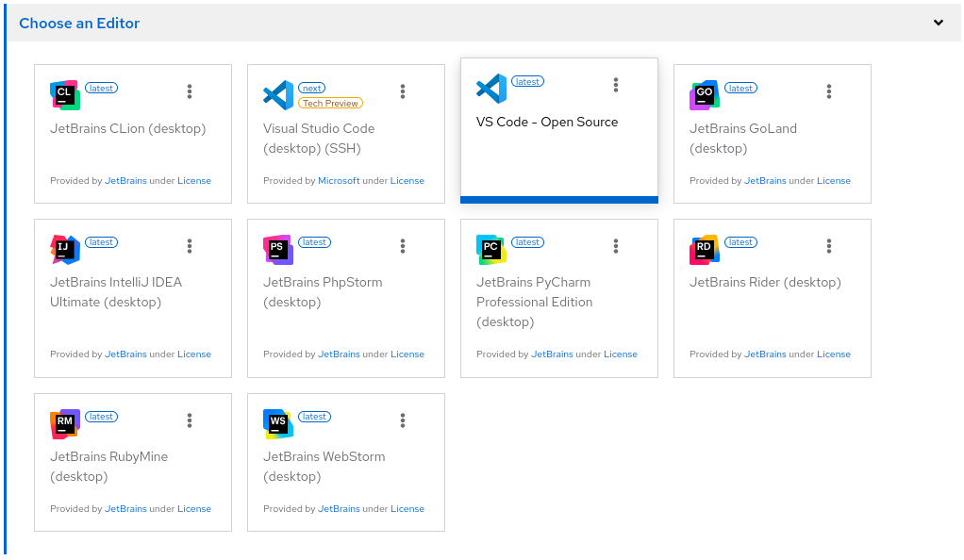
Task: Click the RubyMine logo icon
Action: click(x=65, y=424)
